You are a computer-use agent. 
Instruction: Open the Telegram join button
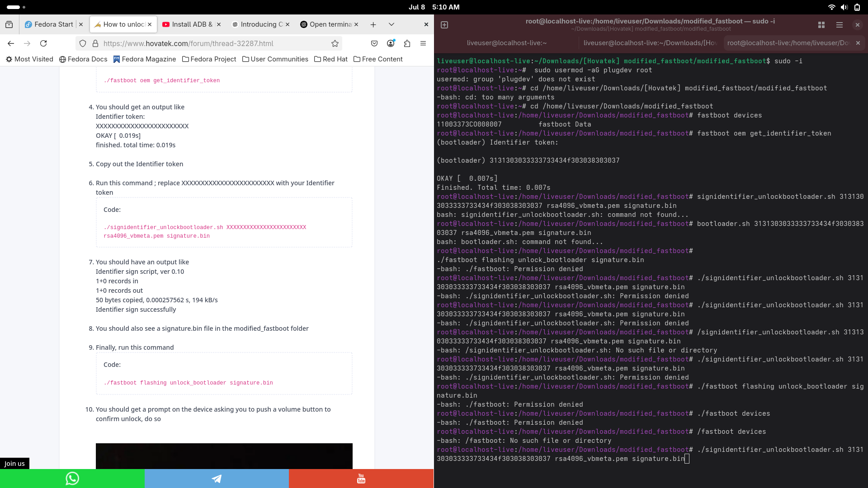[217, 479]
